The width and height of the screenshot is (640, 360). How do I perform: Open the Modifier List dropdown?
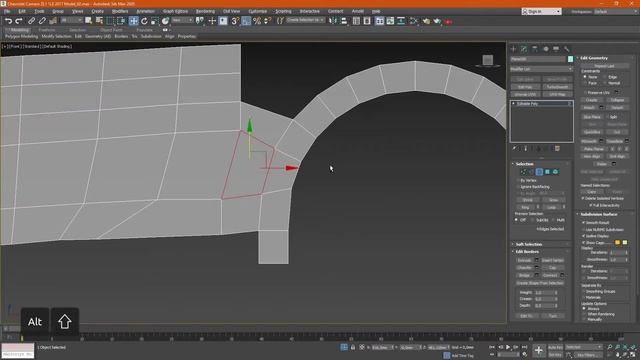tap(541, 69)
